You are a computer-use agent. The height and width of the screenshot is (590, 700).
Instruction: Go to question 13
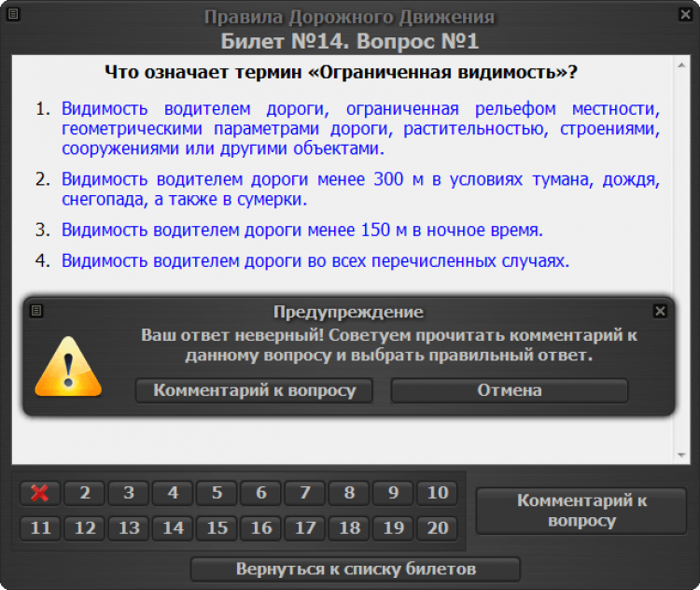tap(129, 528)
